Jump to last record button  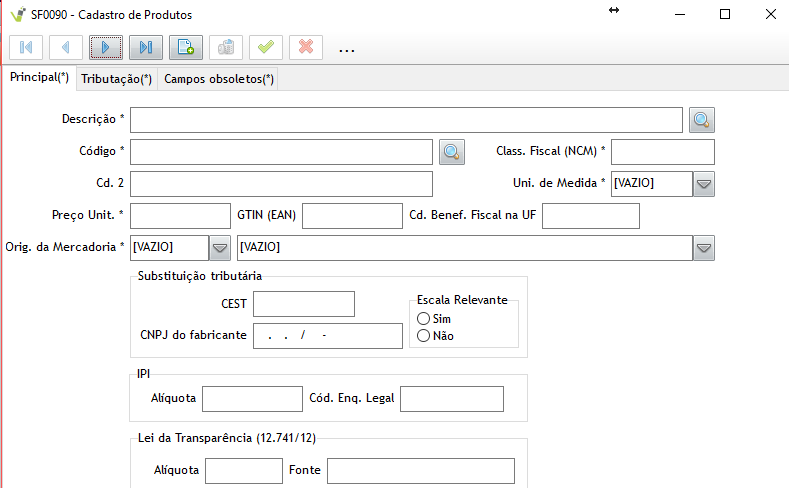coord(146,48)
